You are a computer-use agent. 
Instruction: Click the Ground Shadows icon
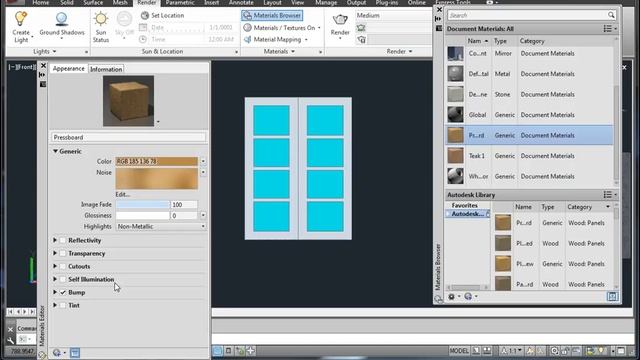pyautogui.click(x=62, y=19)
